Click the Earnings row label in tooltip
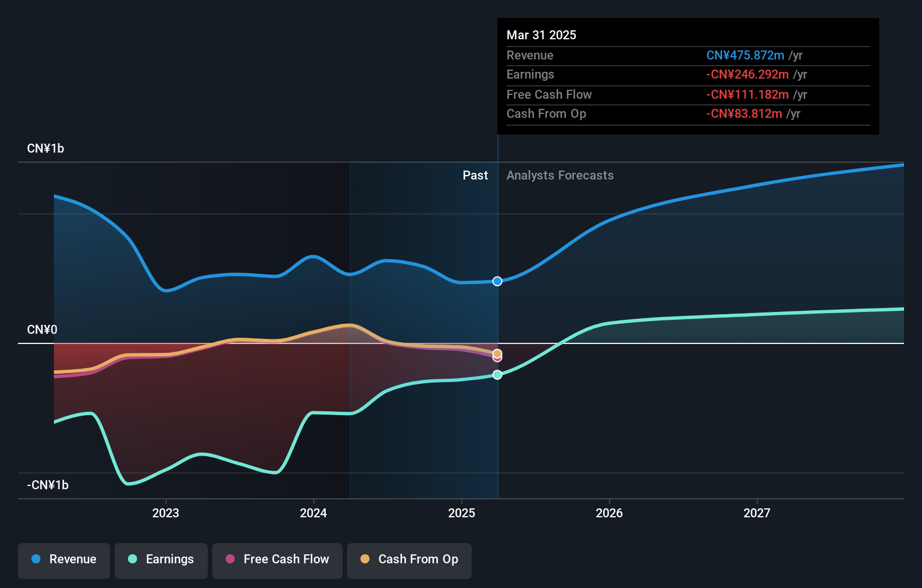922x588 pixels. (530, 74)
